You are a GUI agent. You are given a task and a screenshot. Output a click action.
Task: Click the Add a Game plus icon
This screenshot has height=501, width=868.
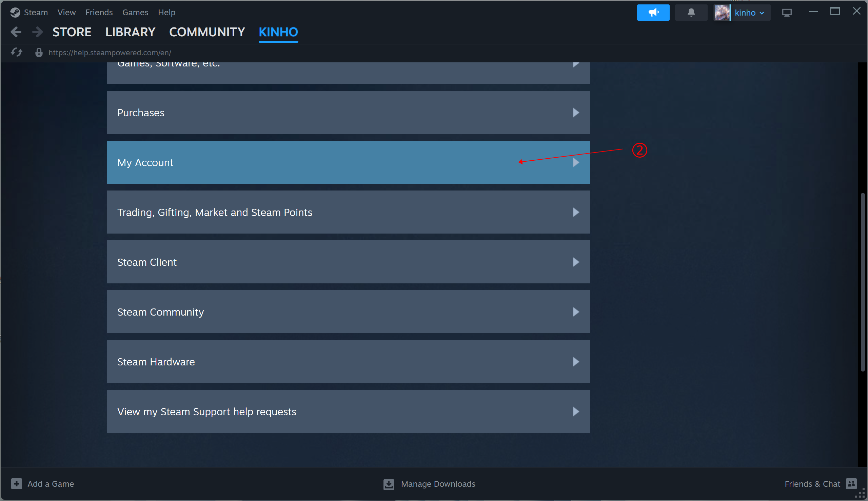tap(16, 483)
